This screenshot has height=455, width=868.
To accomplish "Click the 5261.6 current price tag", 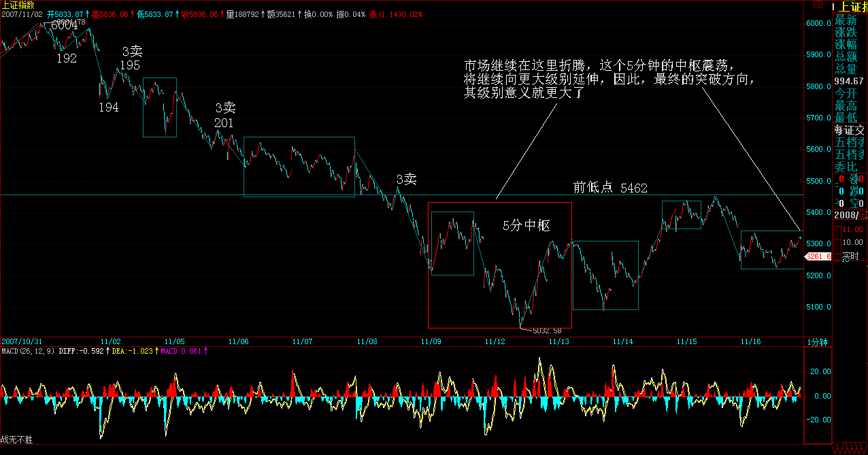I will pos(817,257).
